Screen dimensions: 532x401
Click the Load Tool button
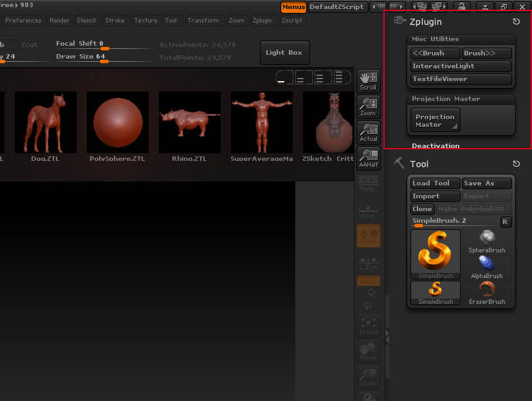tap(434, 183)
